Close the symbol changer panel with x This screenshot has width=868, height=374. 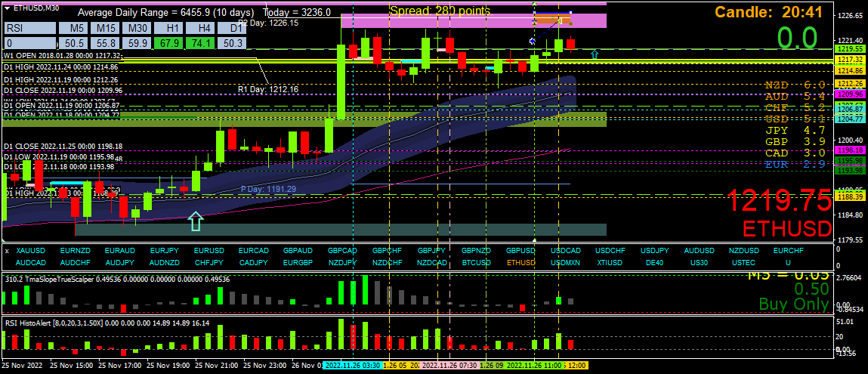[x=8, y=251]
